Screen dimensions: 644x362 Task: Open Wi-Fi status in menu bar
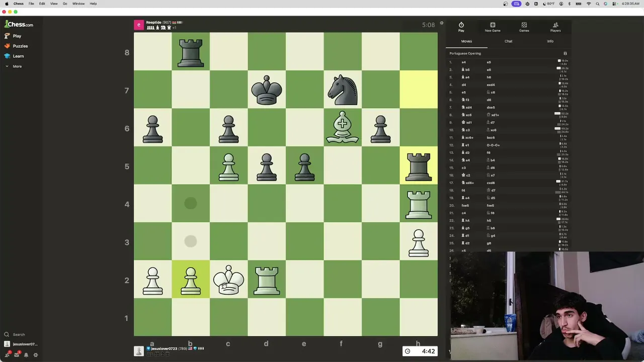(x=589, y=4)
